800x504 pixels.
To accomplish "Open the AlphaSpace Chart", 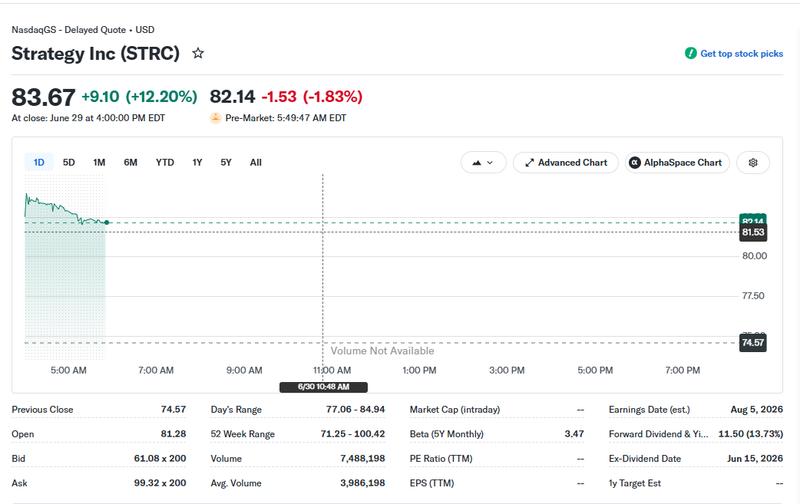I will (678, 163).
